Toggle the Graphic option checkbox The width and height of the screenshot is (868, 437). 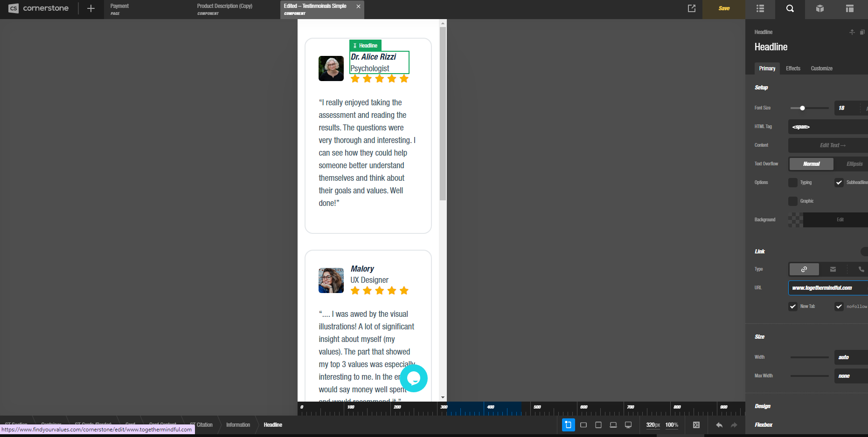click(x=793, y=201)
